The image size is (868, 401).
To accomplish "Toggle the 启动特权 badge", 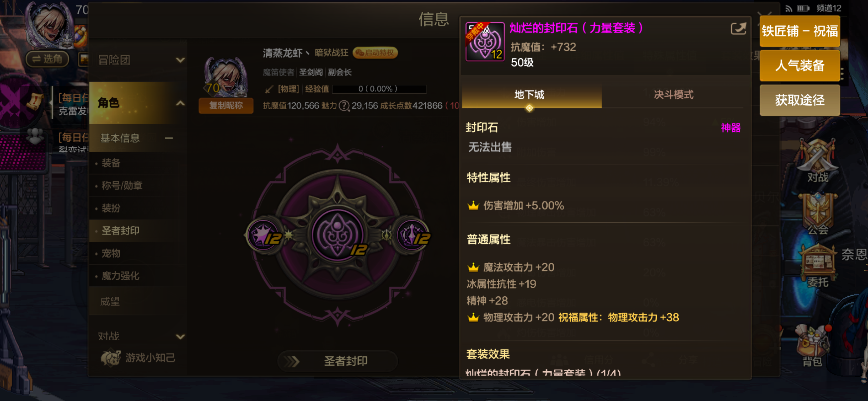I will coord(375,52).
